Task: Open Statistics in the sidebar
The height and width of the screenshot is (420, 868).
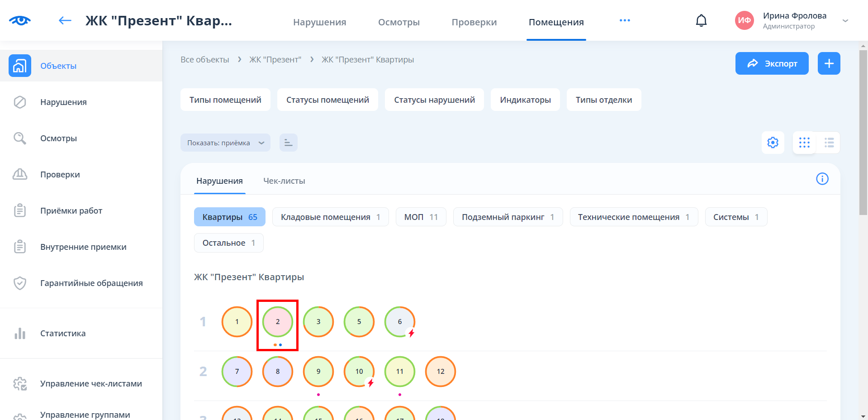Action: 63,334
